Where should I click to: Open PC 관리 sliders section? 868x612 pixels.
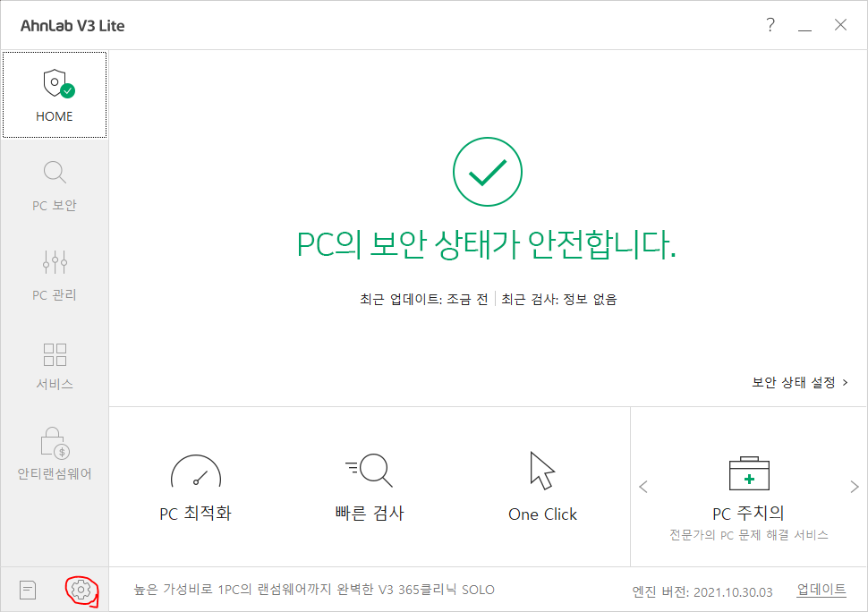[x=55, y=276]
